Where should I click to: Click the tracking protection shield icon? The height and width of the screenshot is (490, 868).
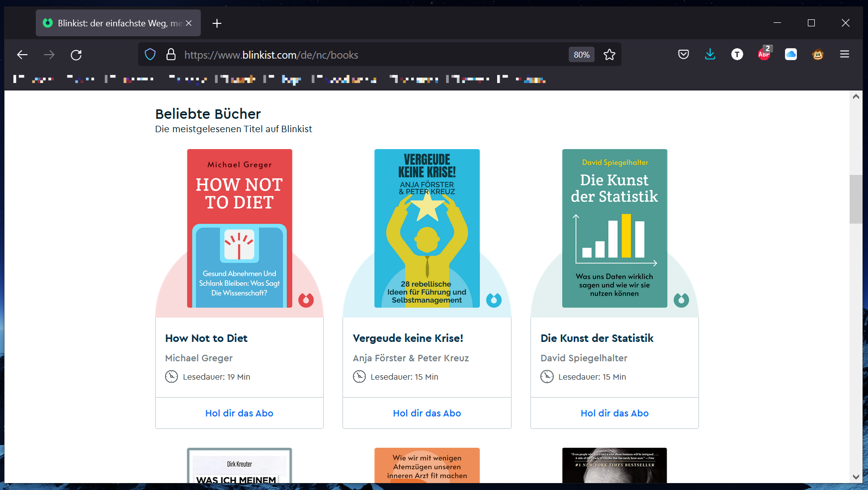[150, 55]
